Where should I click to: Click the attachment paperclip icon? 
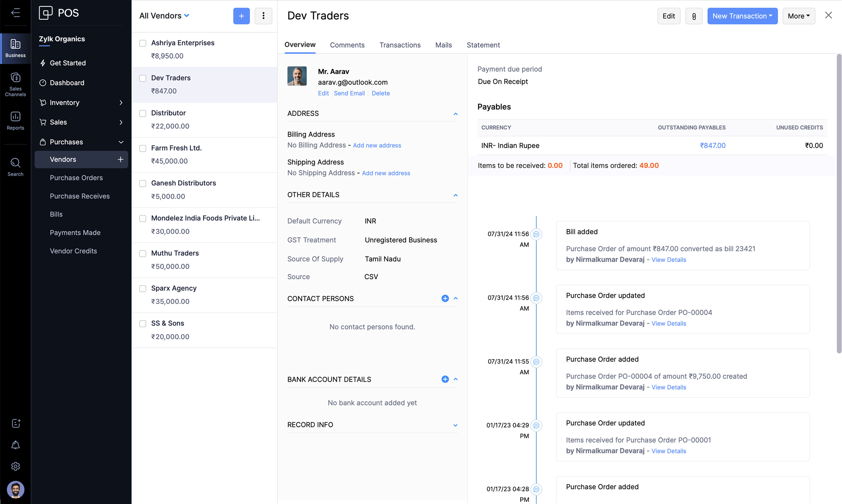[693, 16]
